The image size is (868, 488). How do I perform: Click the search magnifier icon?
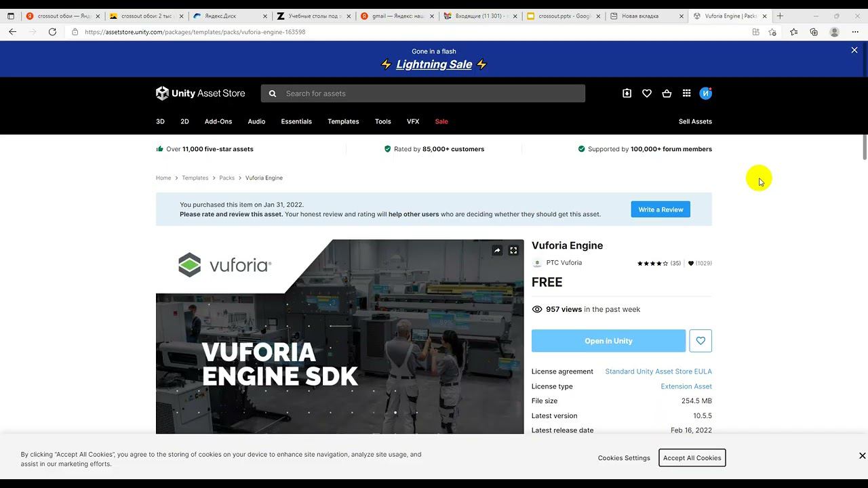273,94
